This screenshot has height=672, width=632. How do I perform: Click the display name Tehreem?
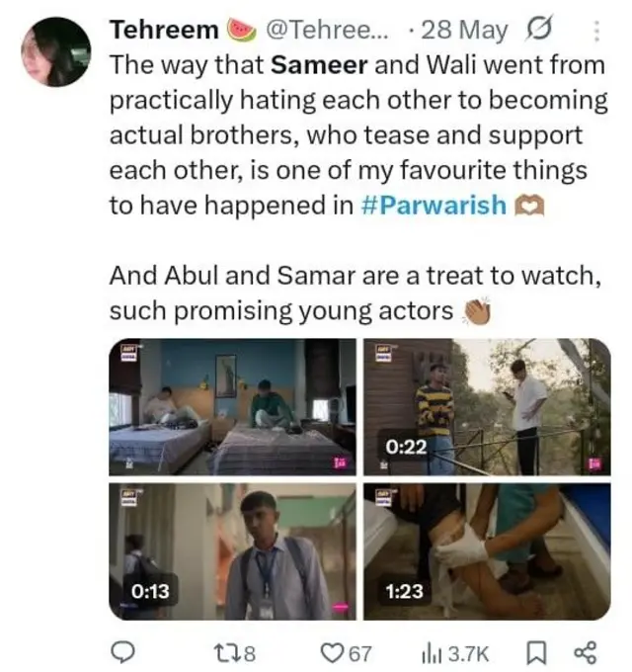click(x=164, y=30)
